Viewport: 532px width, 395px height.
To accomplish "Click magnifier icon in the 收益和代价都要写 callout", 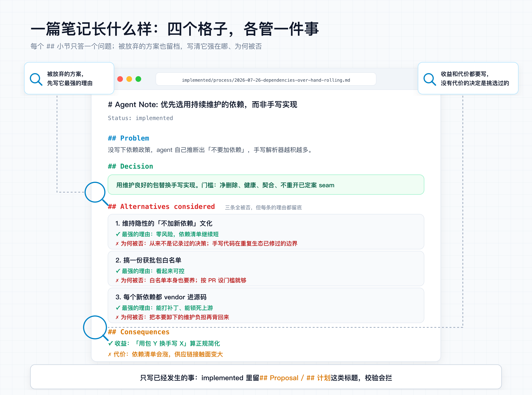I will point(430,79).
